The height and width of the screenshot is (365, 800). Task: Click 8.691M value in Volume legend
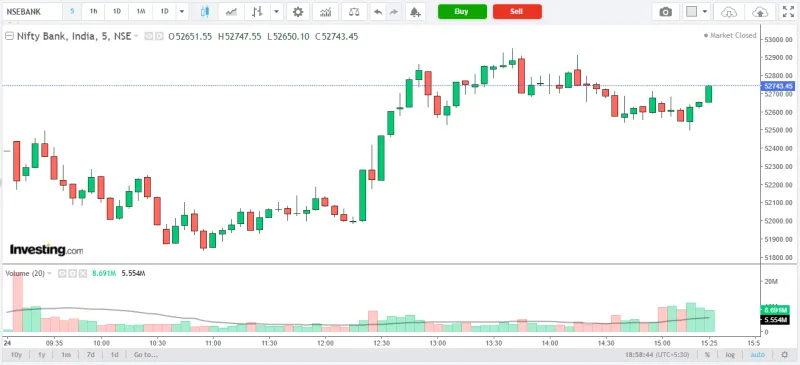(x=104, y=274)
